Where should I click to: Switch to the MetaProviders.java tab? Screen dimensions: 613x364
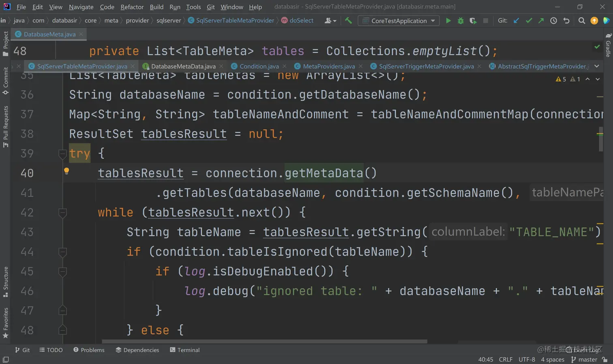pos(329,66)
